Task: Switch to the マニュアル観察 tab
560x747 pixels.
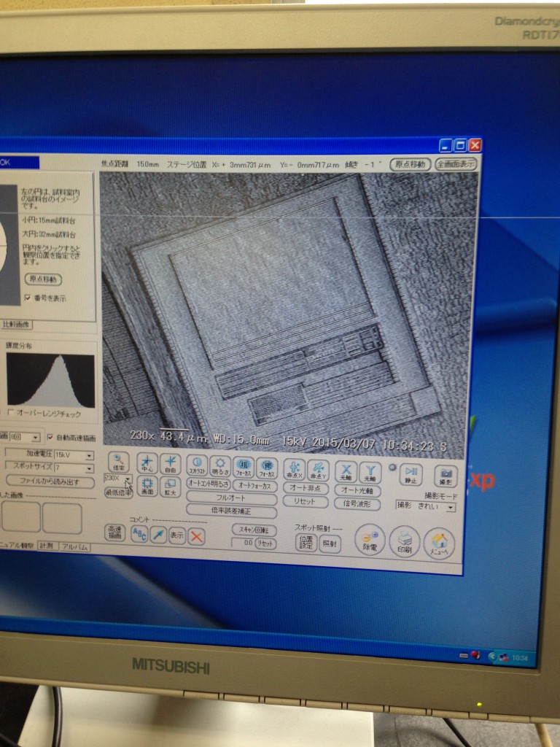Action: click(x=17, y=546)
